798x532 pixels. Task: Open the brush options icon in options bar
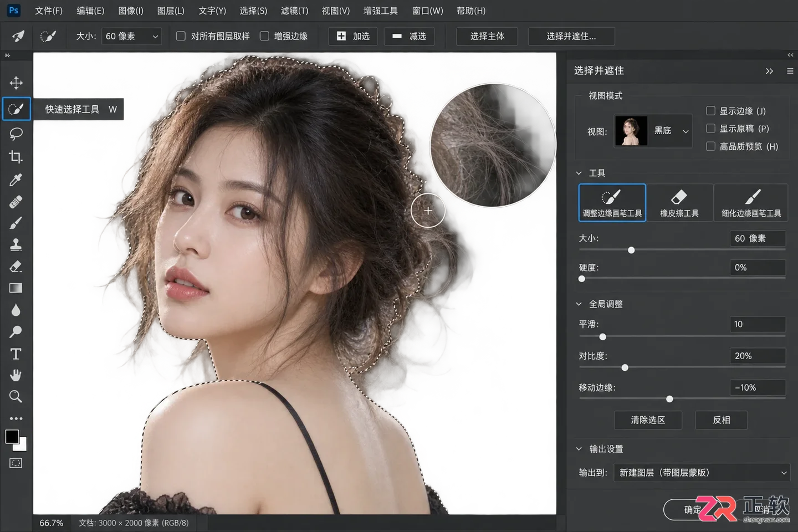(48, 37)
